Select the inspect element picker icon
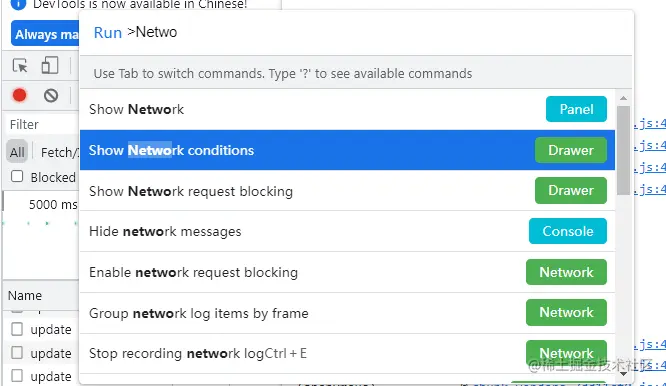Screen dimensions: 666x386 coord(20,66)
